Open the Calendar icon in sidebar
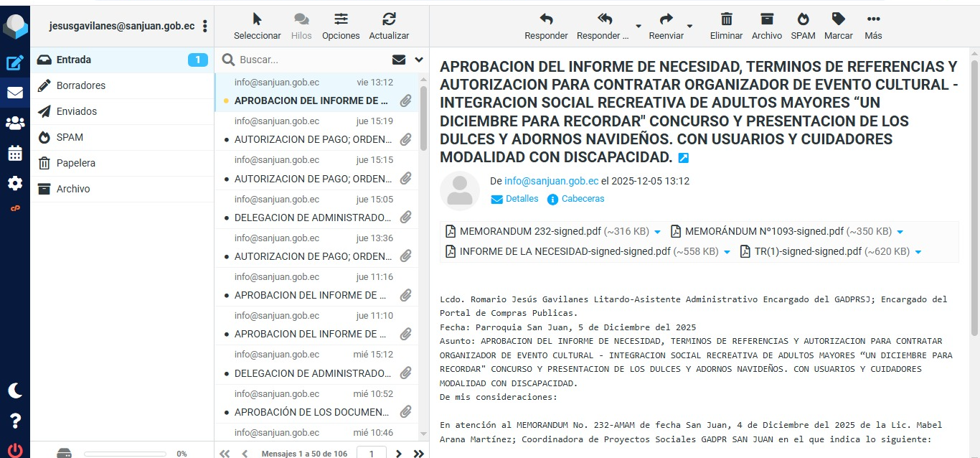Image resolution: width=980 pixels, height=458 pixels. (x=14, y=153)
